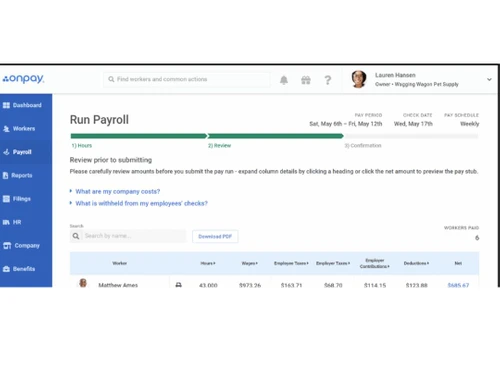Image resolution: width=500 pixels, height=375 pixels.
Task: Expand the Deductions column
Action: (416, 263)
